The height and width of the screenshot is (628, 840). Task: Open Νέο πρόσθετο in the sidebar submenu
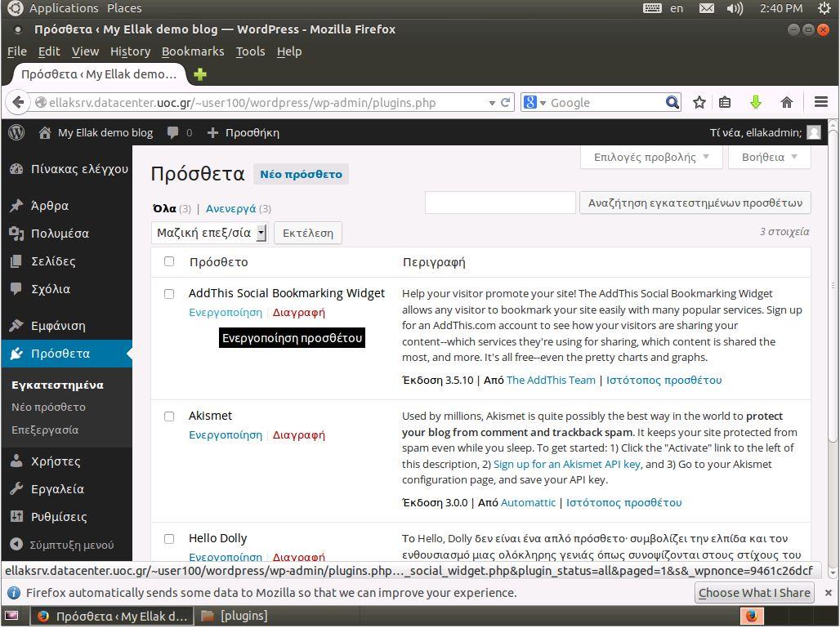tap(48, 408)
